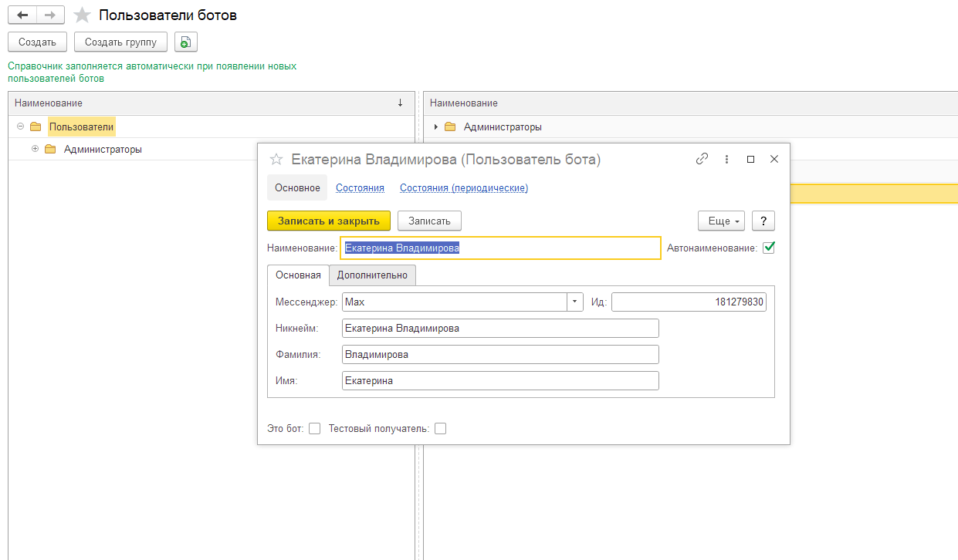Click the Создать button

[x=37, y=42]
